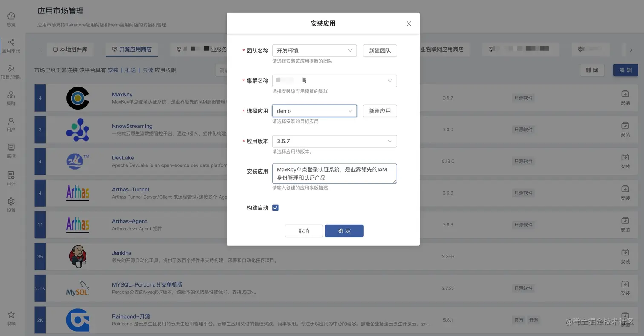
Task: Open the 应用版本 dropdown showing 3.5.7
Action: tap(334, 141)
